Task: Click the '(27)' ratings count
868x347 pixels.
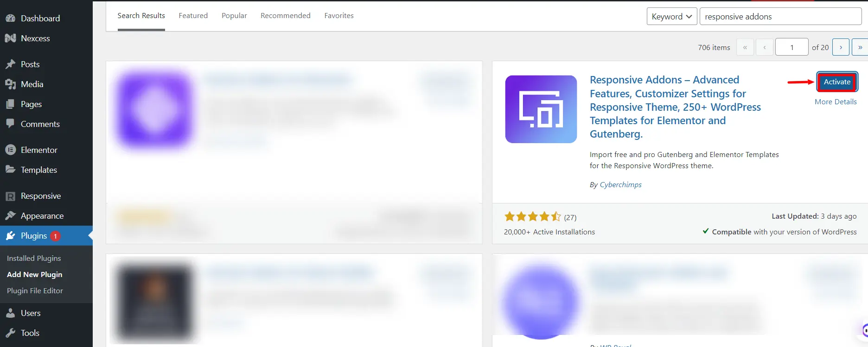Action: [x=570, y=217]
